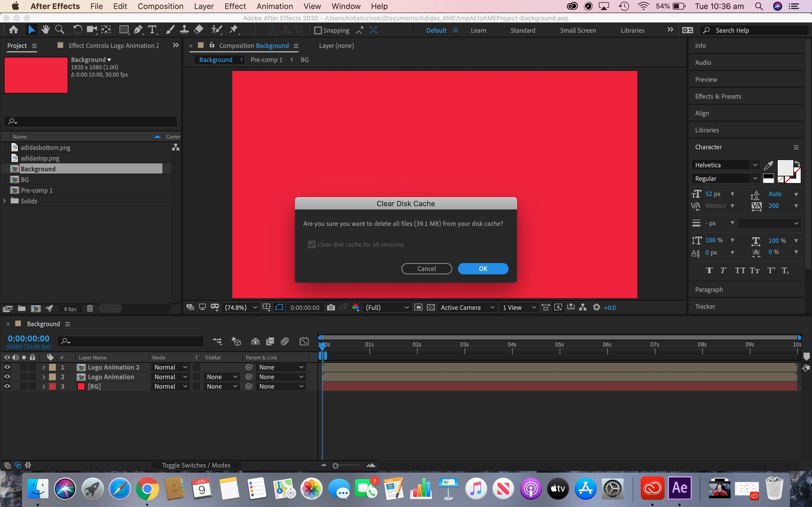812x507 pixels.
Task: Open the Helvetica font family dropdown
Action: (756, 165)
